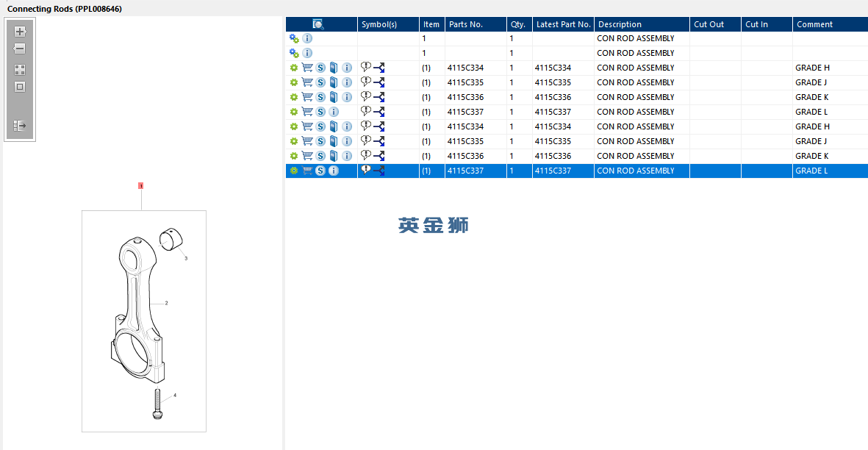
Task: Select callout number 3 near the bushing
Action: pos(186,259)
